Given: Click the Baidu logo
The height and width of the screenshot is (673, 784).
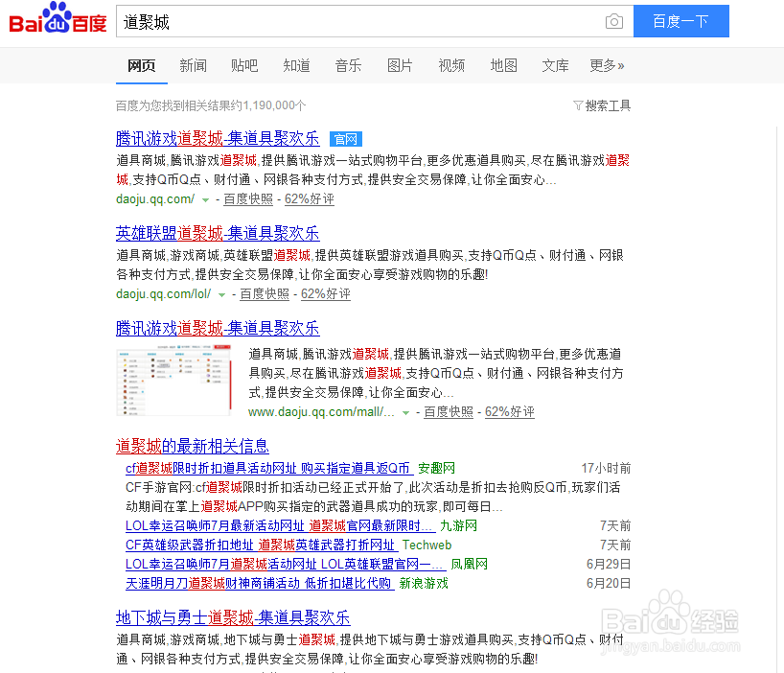Looking at the screenshot, I should tap(58, 18).
